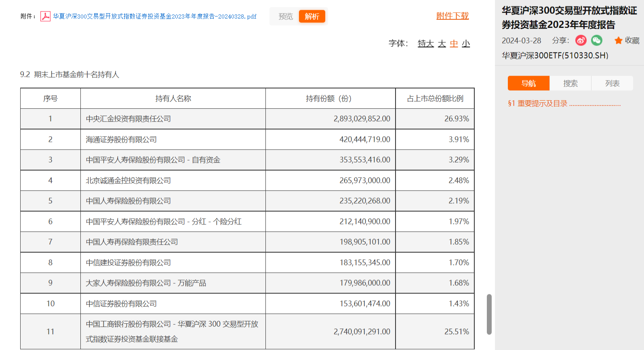Share the report to Weibo
This screenshot has height=350, width=644.
581,40
